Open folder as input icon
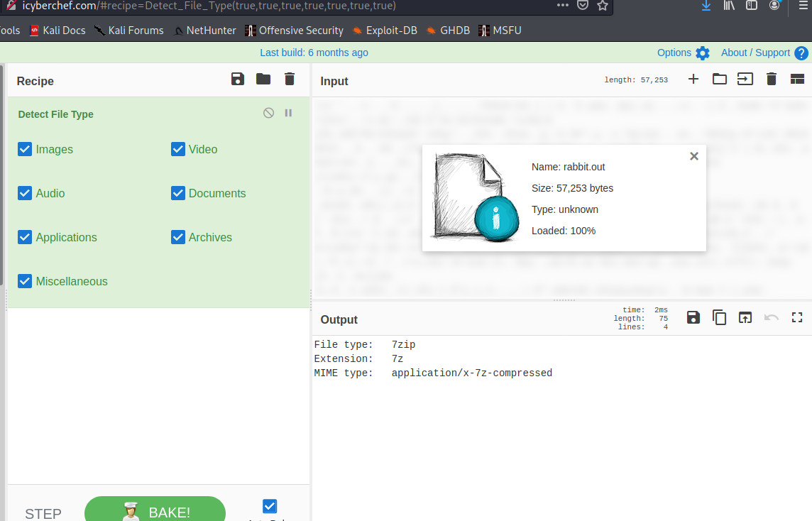 (x=720, y=79)
